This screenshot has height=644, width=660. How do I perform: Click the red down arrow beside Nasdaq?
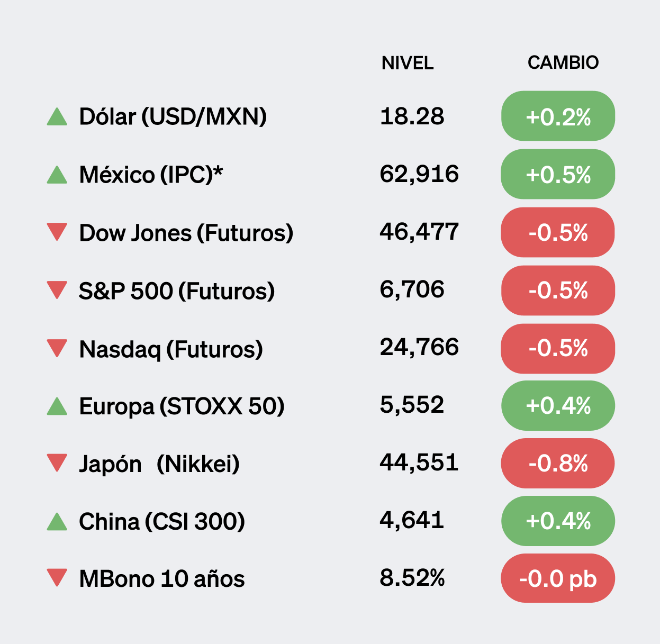[x=57, y=348]
